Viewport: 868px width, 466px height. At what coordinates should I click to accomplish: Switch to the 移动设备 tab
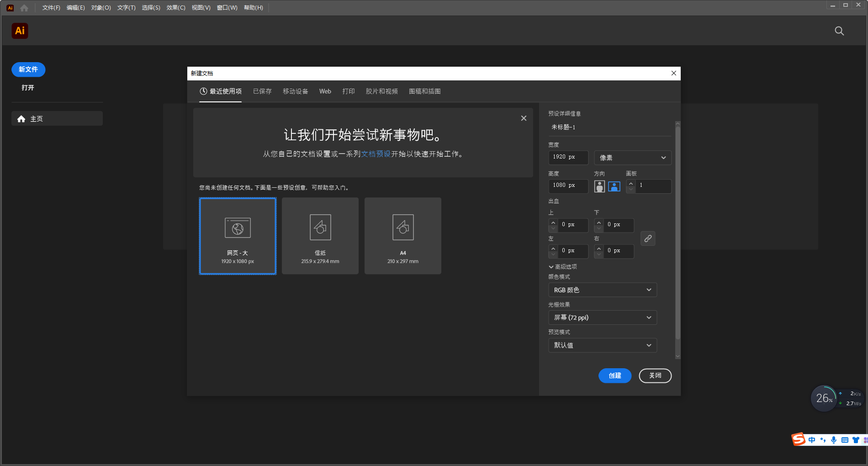[295, 91]
